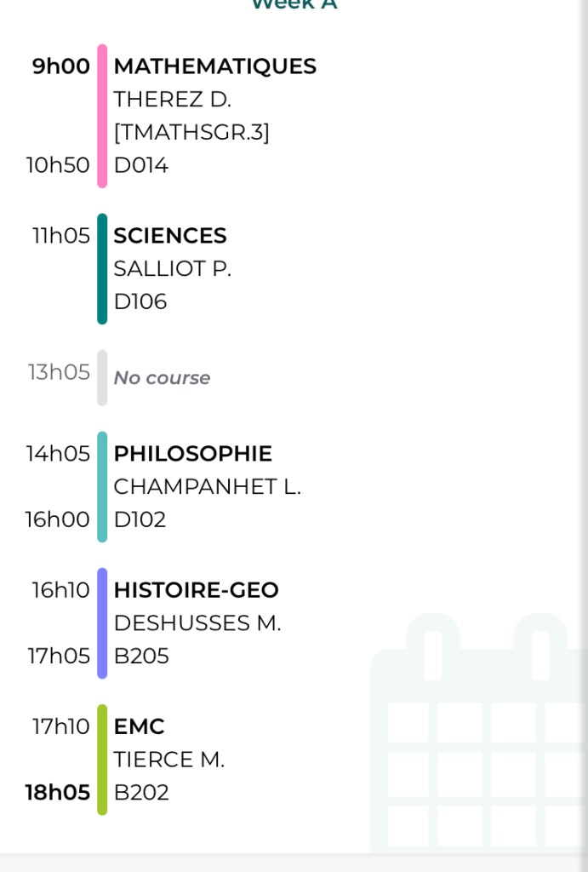Tap room B205 in Histoire-Geo lesson
The width and height of the screenshot is (588, 872).
(x=141, y=657)
